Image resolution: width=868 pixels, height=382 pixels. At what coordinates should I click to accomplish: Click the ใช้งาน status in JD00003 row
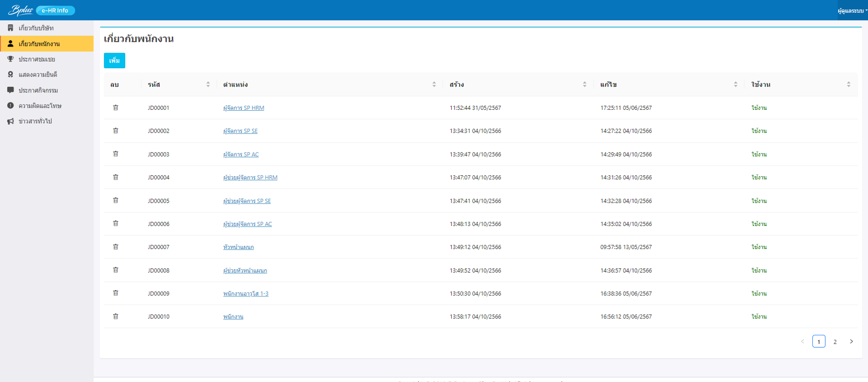(x=759, y=154)
